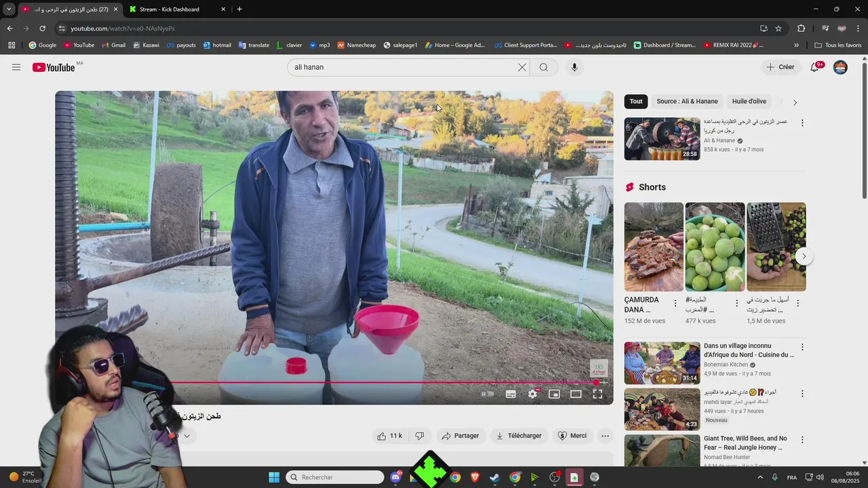Show more filter chips with the right arrow
This screenshot has height=488, width=868.
(x=795, y=102)
